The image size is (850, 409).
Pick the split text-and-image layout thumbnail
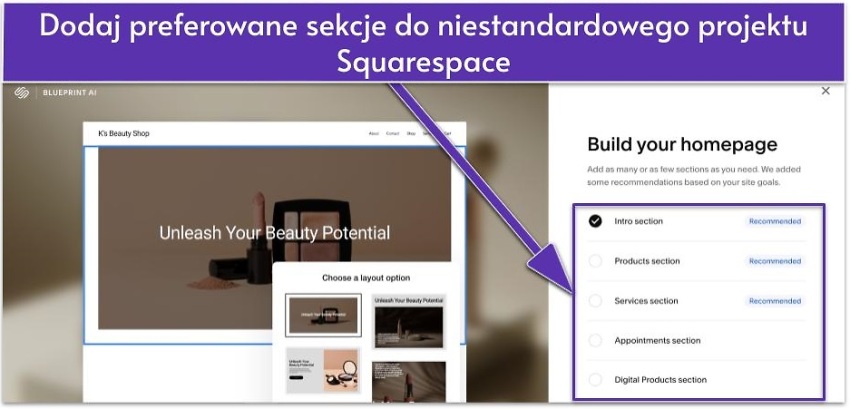[x=323, y=370]
